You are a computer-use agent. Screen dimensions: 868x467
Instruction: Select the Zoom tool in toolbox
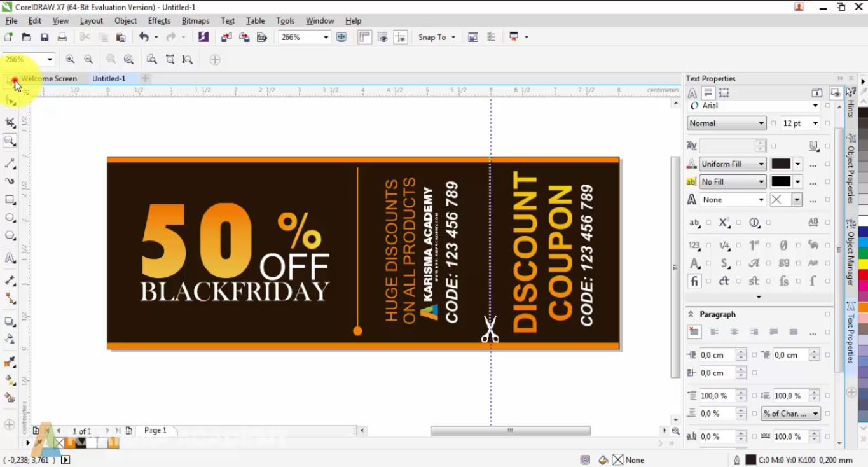click(10, 141)
